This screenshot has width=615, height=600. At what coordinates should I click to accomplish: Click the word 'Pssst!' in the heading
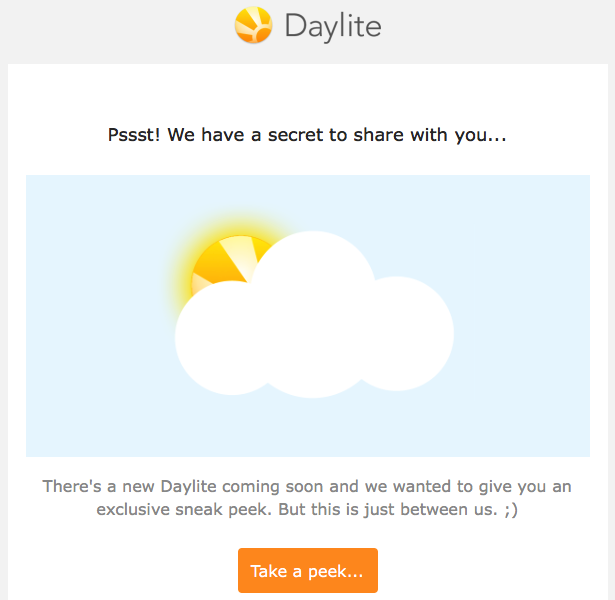(135, 135)
